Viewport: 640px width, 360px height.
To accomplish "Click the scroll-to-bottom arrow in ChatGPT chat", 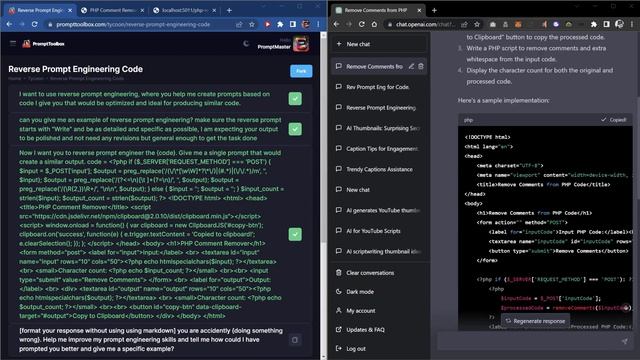I will tap(626, 308).
